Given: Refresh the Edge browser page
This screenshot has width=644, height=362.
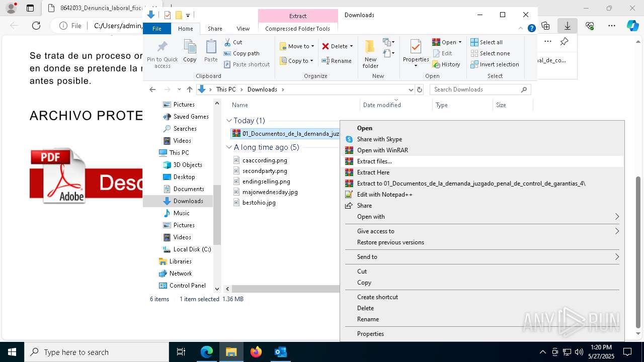Looking at the screenshot, I should pyautogui.click(x=36, y=25).
